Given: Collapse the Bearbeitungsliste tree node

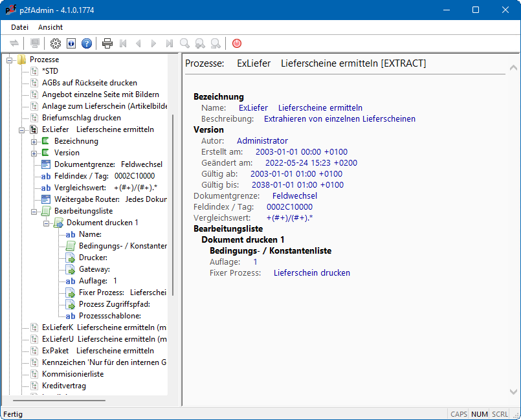Looking at the screenshot, I should click(34, 211).
